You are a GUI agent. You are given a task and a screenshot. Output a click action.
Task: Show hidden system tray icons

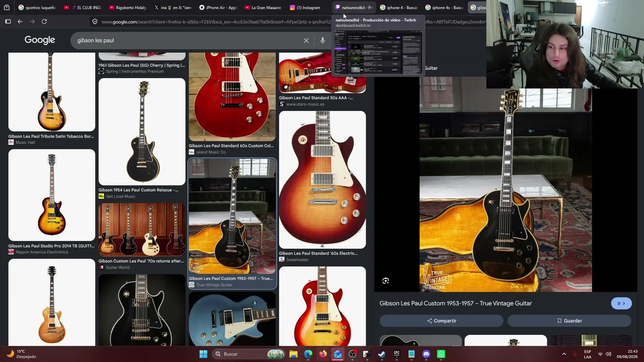564,354
